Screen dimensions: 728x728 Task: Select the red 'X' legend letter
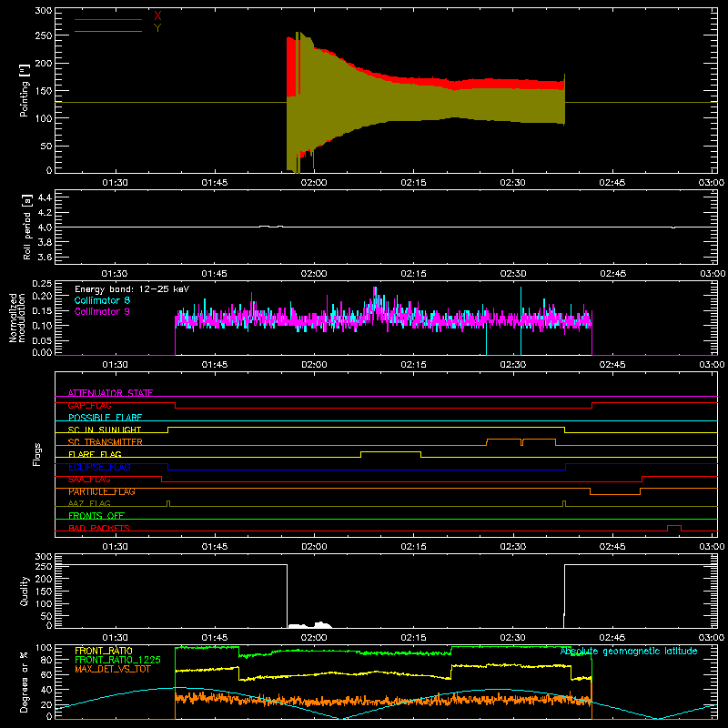157,16
